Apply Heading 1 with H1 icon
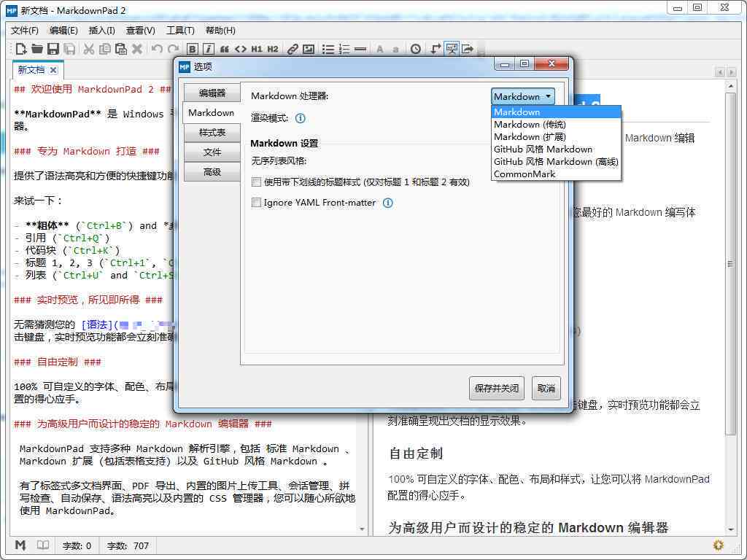This screenshot has height=560, width=747. point(257,49)
